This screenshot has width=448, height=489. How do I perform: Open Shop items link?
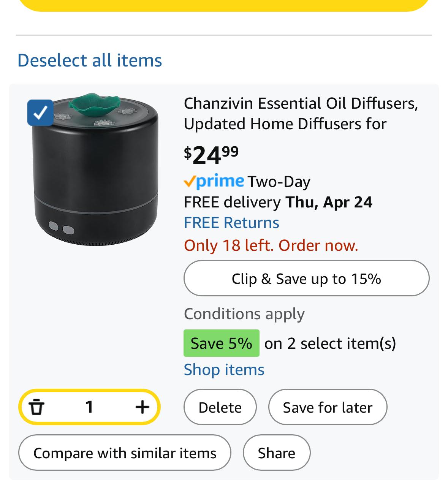coord(224,369)
